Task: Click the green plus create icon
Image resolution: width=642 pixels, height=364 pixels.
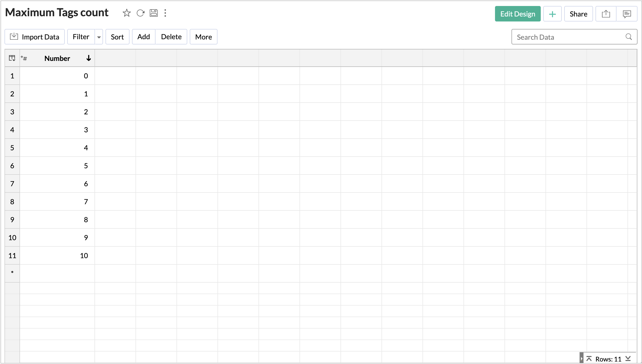Action: pyautogui.click(x=552, y=14)
